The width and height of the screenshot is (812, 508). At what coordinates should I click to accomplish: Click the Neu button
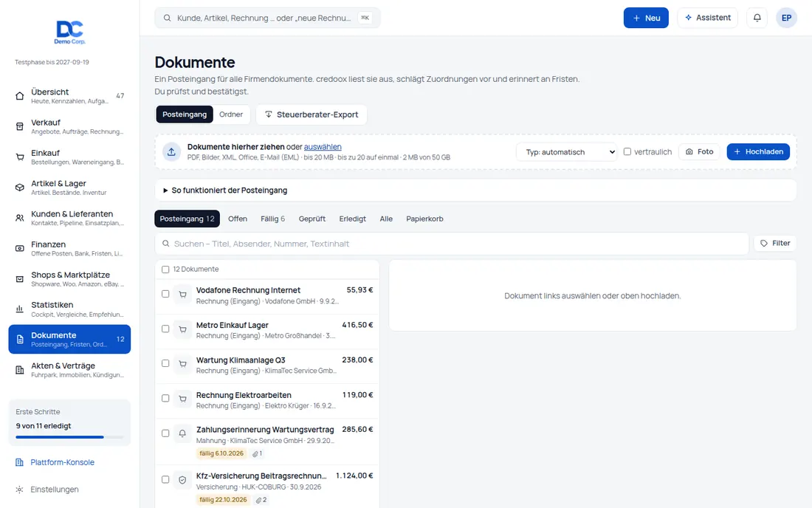[x=646, y=18]
